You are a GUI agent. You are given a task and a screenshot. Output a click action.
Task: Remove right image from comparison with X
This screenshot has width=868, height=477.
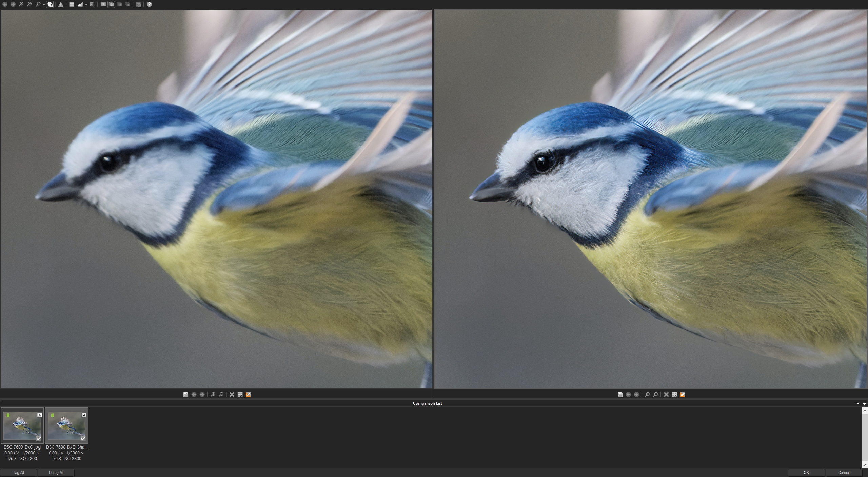pyautogui.click(x=666, y=394)
